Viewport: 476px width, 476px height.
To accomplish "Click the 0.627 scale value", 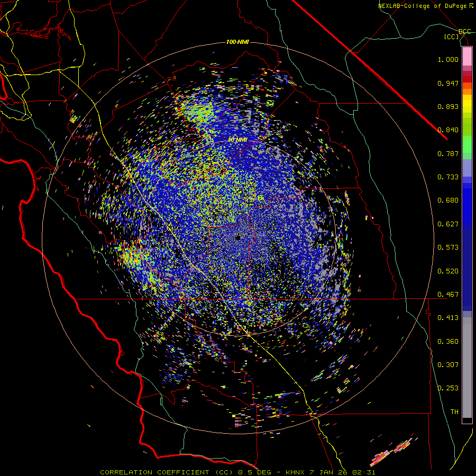I will tap(448, 224).
